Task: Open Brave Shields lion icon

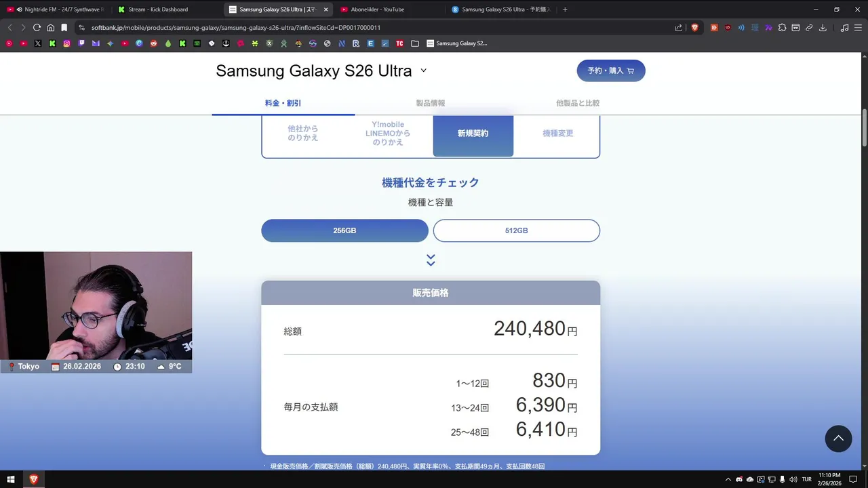Action: [694, 28]
